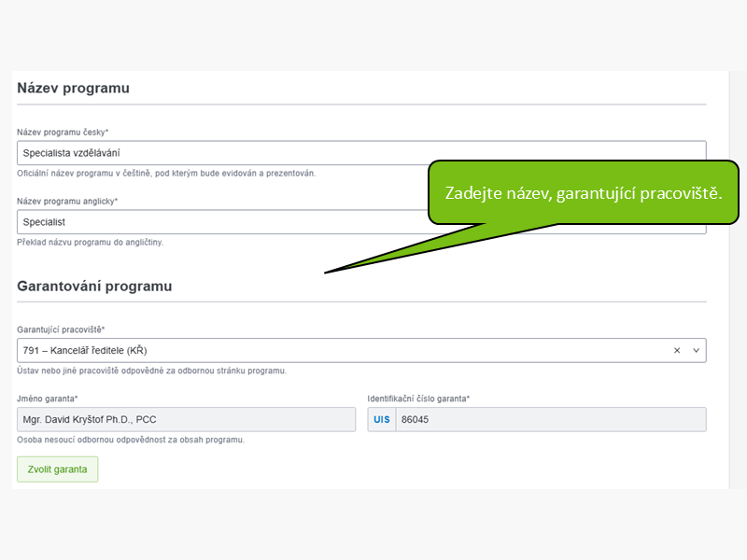Screen dimensions: 747x560
Task: Focus the English name field containing "Specialist"
Action: point(222,222)
